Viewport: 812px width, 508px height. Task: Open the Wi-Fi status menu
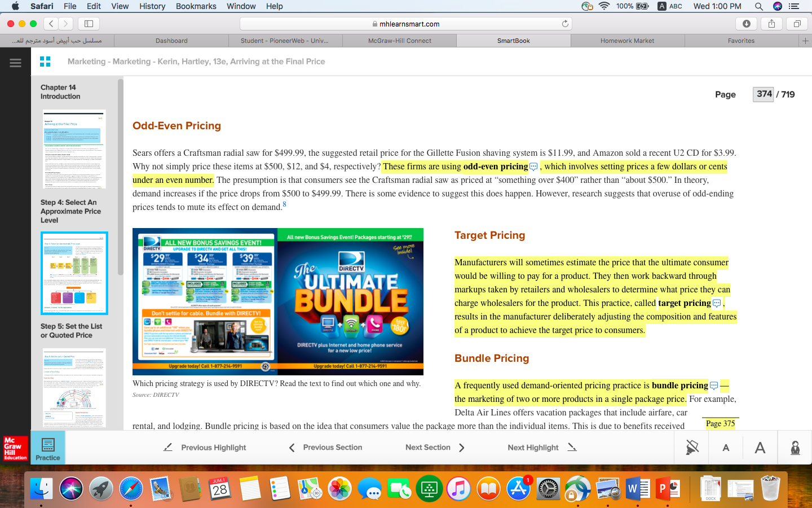pyautogui.click(x=604, y=6)
